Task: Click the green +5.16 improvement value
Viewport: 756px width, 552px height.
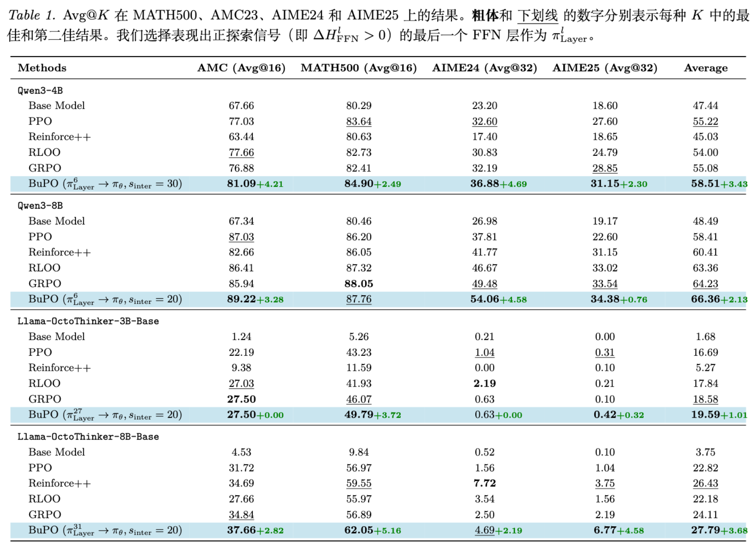Action: tap(387, 531)
